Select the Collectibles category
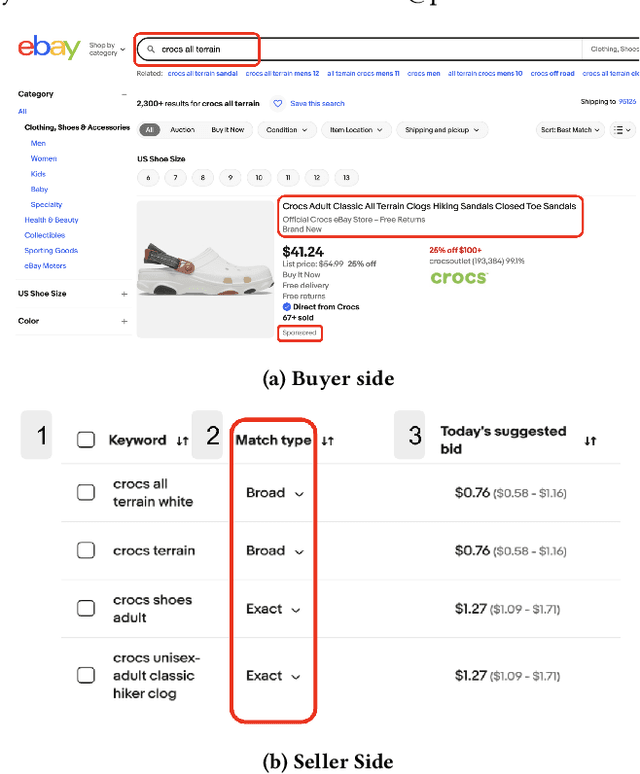The height and width of the screenshot is (774, 640). click(44, 235)
